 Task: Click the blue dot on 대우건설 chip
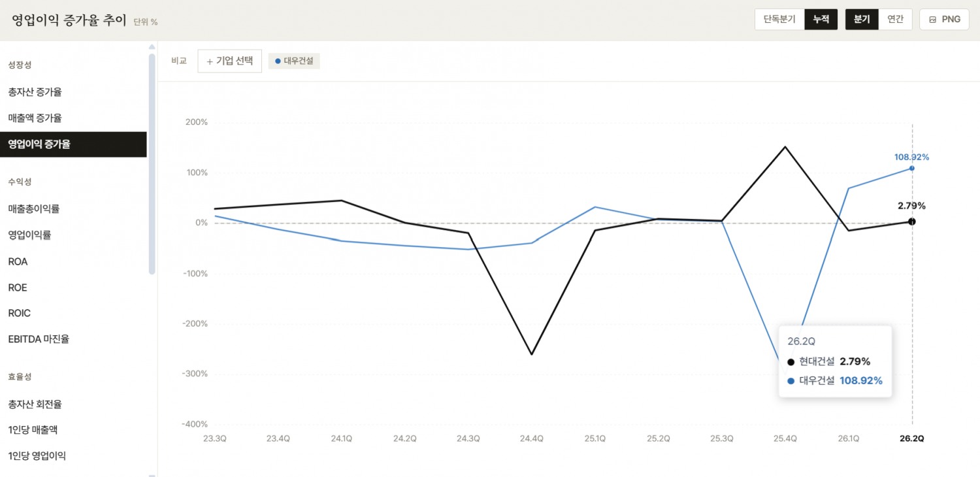click(x=278, y=61)
